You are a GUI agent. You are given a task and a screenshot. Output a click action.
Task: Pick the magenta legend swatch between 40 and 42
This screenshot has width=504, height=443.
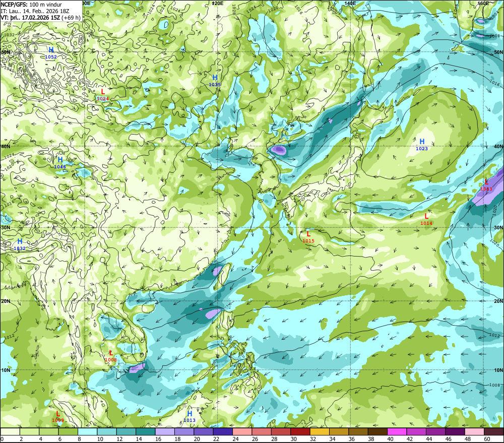click(x=397, y=431)
